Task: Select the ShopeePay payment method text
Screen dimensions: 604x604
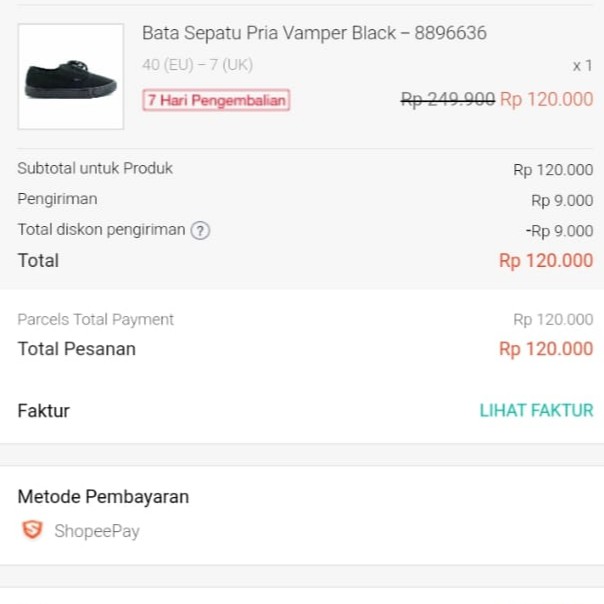Action: tap(97, 531)
